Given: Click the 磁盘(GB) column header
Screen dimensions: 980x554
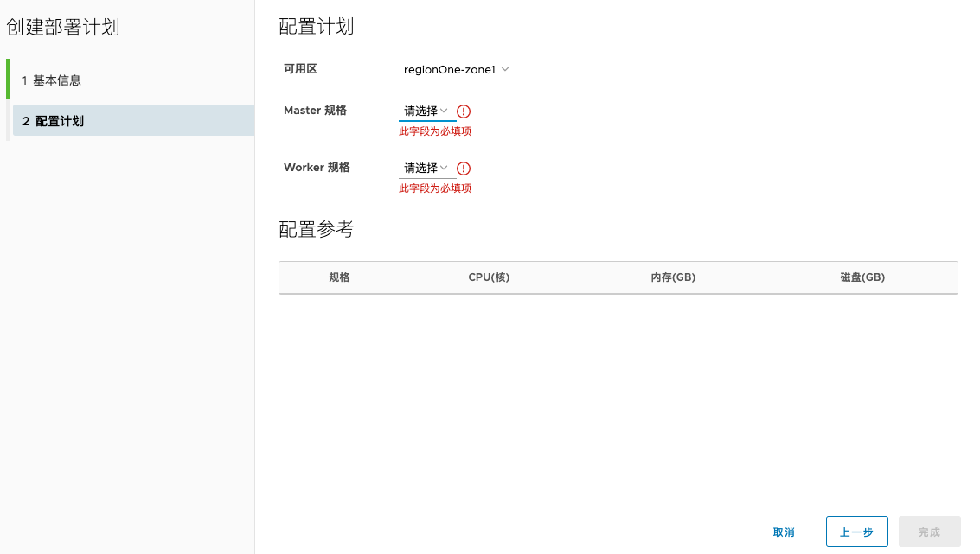Looking at the screenshot, I should click(x=862, y=277).
